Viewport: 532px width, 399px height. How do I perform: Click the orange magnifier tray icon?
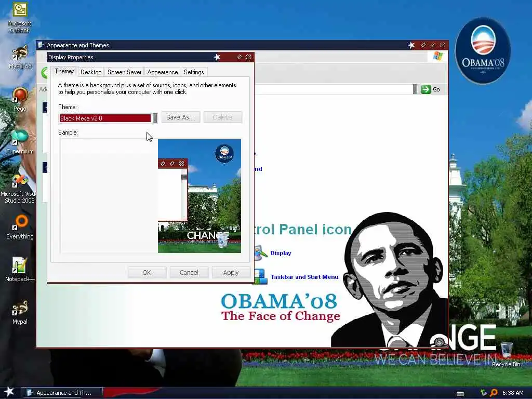point(494,393)
